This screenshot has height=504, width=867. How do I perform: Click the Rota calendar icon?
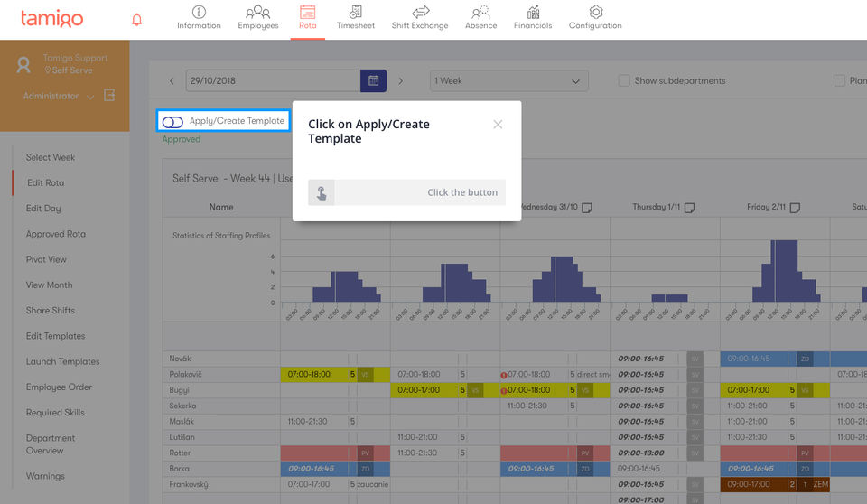click(x=307, y=12)
